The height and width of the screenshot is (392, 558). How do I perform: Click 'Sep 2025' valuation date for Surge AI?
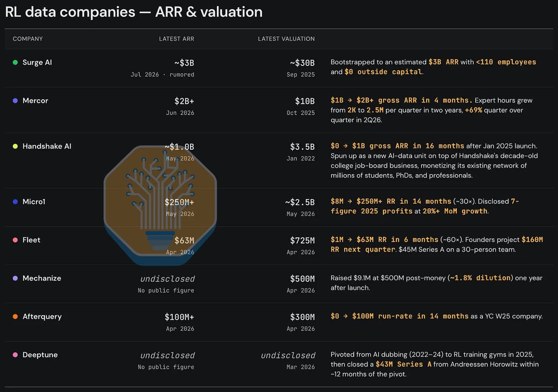pyautogui.click(x=301, y=75)
